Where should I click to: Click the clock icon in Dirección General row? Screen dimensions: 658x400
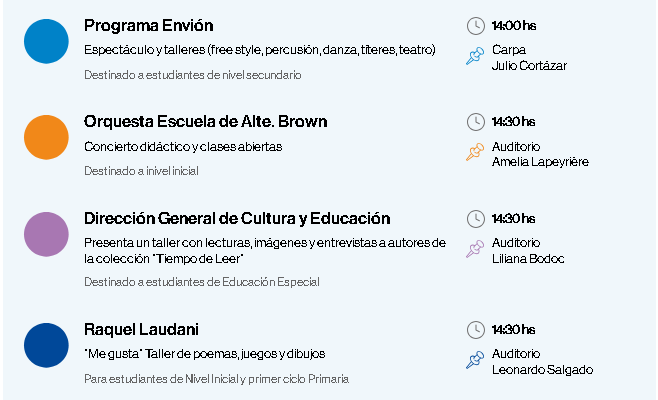(x=475, y=219)
